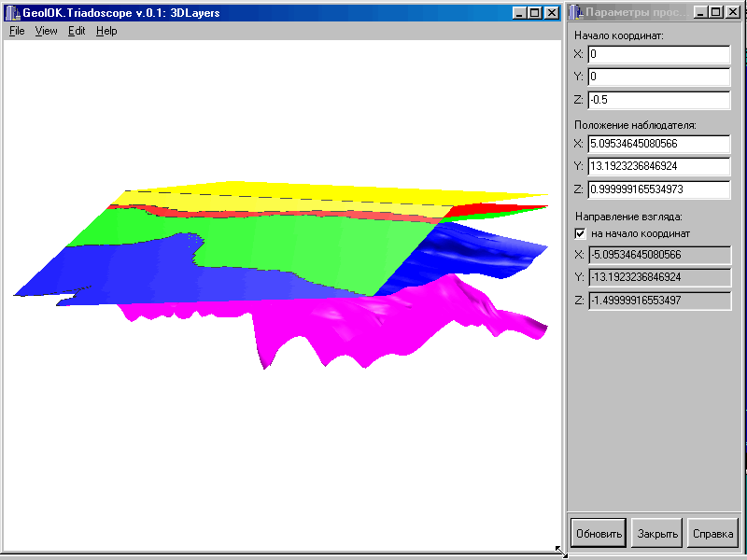This screenshot has height=560, width=747.
Task: Toggle the 'на начало координат' checkbox
Action: tap(580, 232)
